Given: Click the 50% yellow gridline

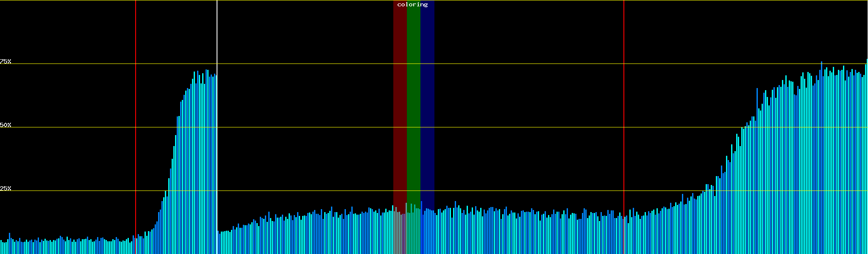Looking at the screenshot, I should coord(509,127).
